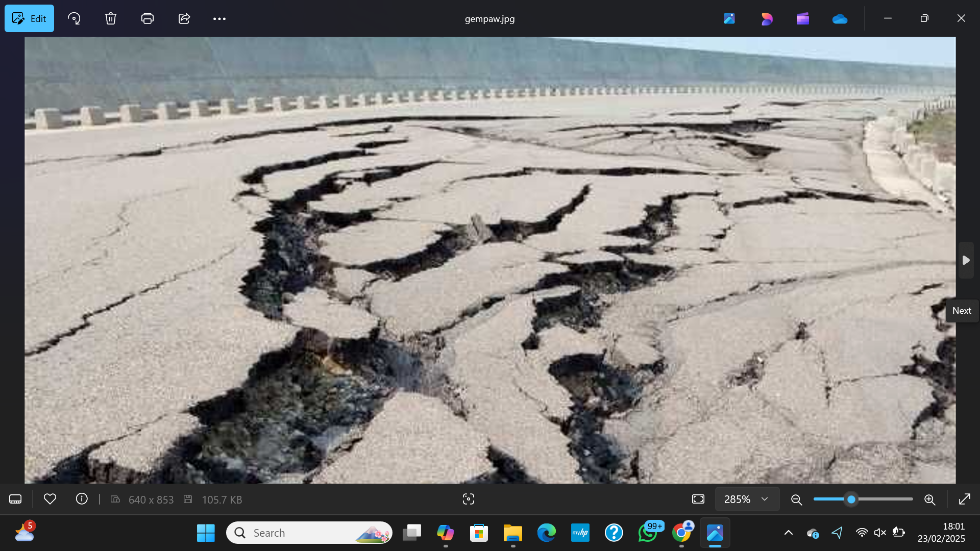Expand the Next image panel arrow
The width and height of the screenshot is (980, 551).
pos(966,260)
